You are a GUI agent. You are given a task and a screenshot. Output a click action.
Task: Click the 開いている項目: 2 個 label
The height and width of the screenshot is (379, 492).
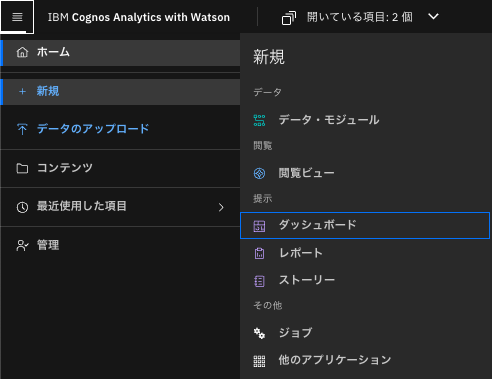pos(360,17)
